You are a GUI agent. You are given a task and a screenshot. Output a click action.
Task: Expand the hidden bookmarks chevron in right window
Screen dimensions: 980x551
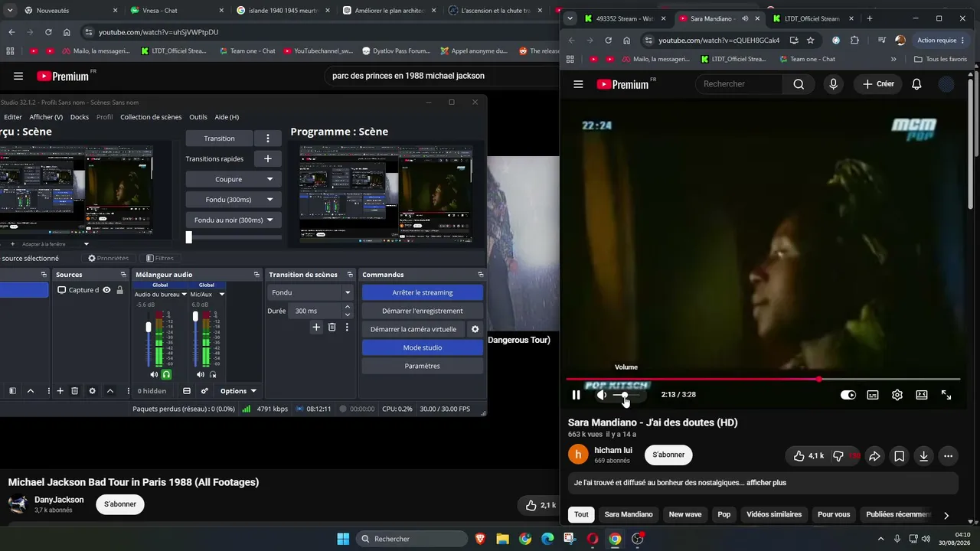coord(893,59)
